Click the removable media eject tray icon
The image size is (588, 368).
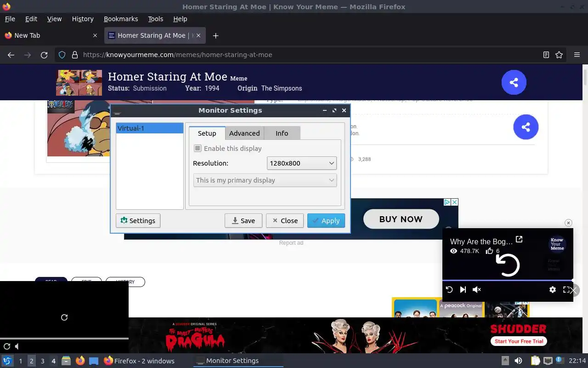click(x=505, y=361)
